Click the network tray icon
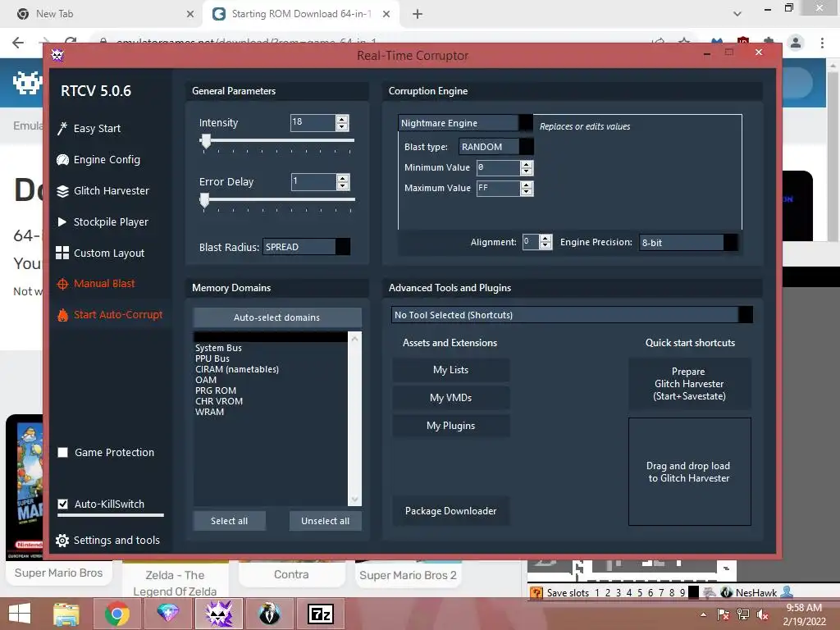840x630 pixels. 743,614
